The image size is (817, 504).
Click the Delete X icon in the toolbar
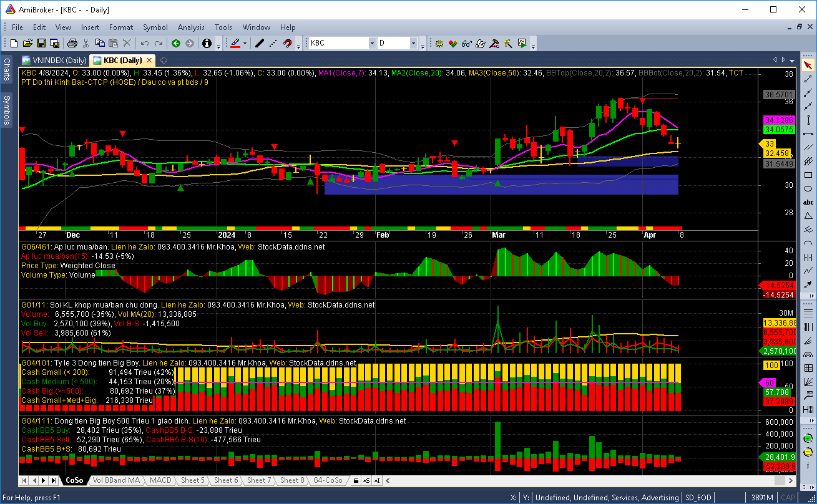point(127,43)
